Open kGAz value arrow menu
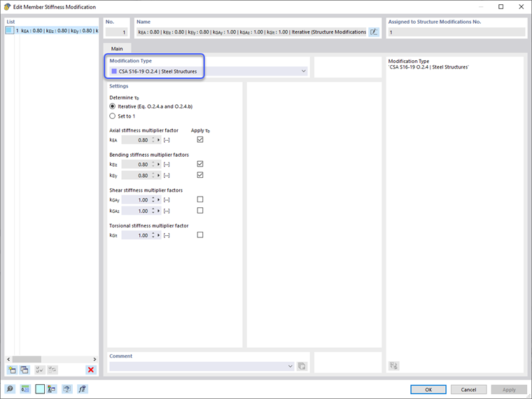Viewport: 532px width, 399px height. [158, 211]
